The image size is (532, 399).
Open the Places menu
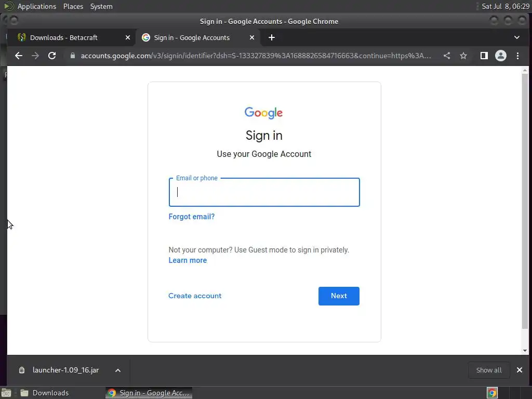[73, 6]
